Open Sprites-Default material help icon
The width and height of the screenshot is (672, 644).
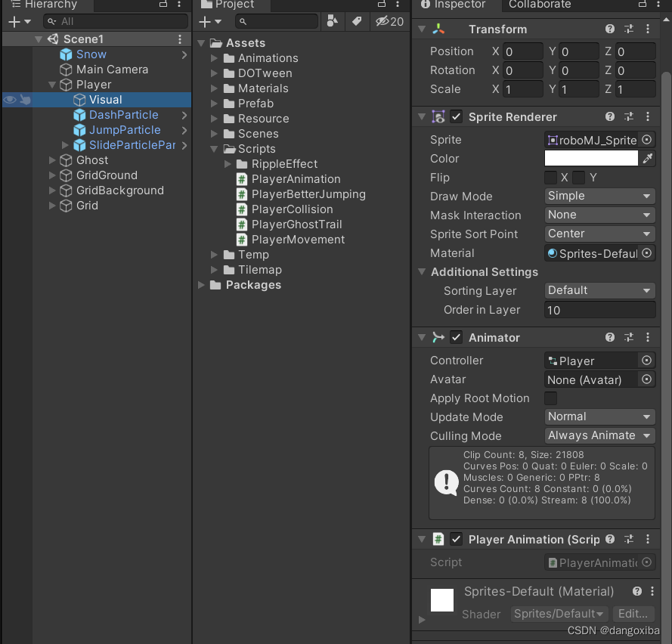637,591
